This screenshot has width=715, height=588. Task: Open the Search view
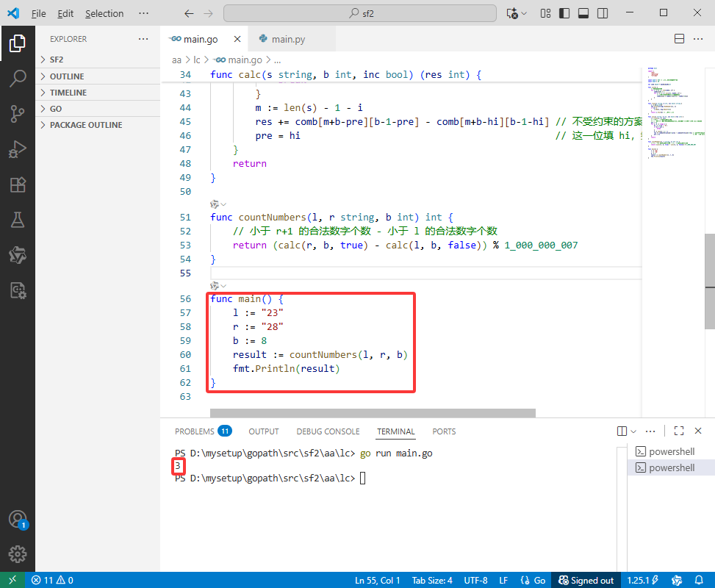[18, 79]
